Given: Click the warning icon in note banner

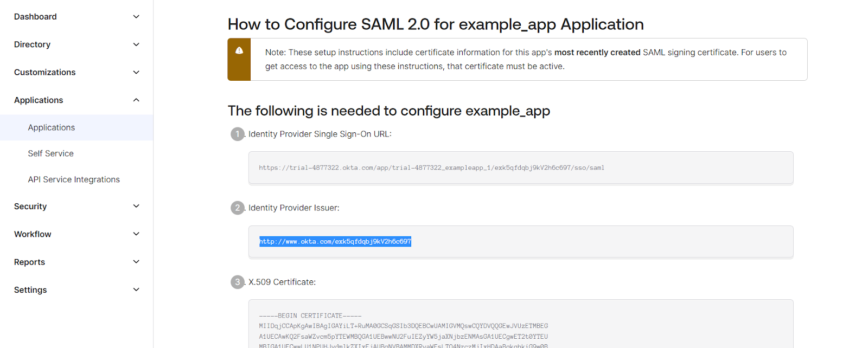Looking at the screenshot, I should coord(239,50).
